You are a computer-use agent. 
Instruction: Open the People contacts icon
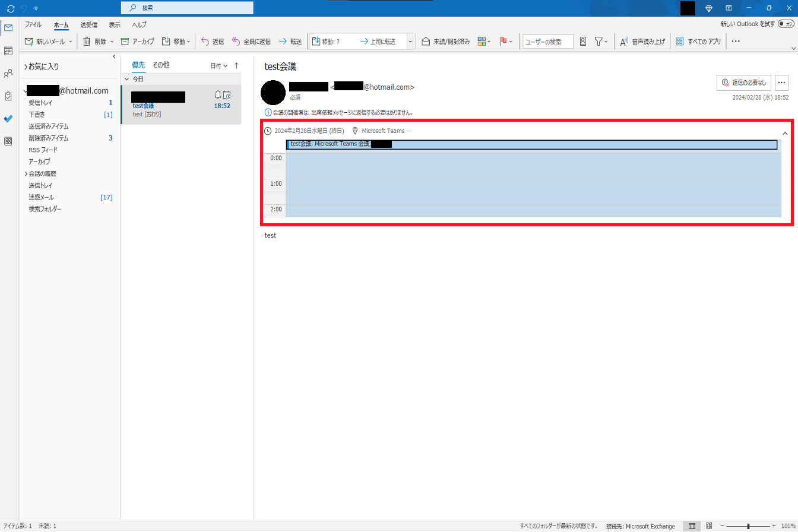8,74
